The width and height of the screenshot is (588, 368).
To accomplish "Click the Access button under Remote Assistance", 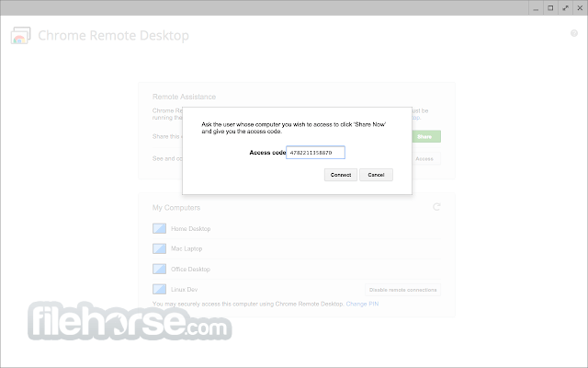I will (x=424, y=159).
